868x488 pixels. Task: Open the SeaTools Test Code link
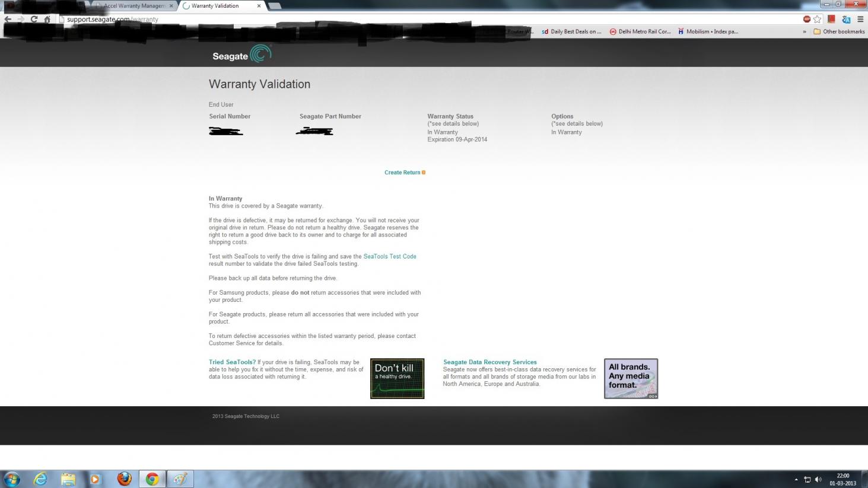pyautogui.click(x=390, y=257)
